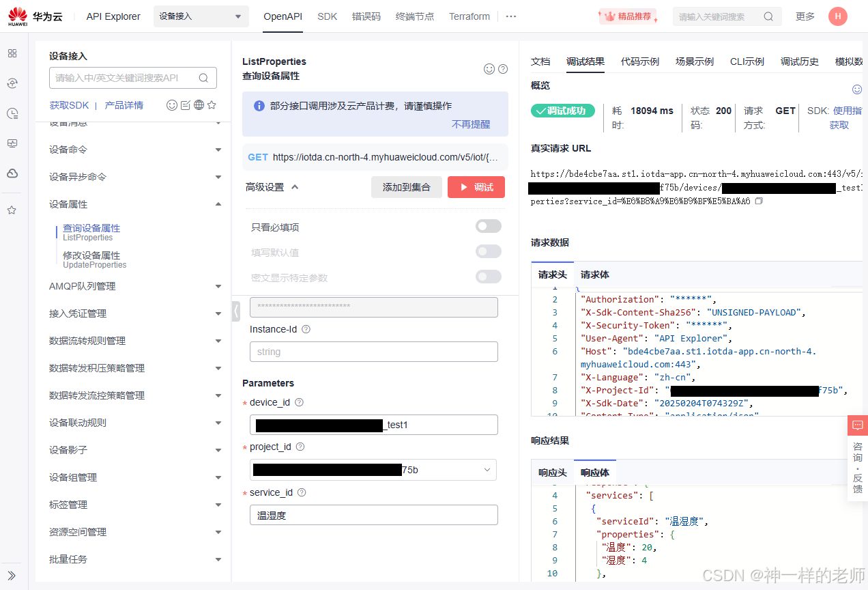Click the star icon beside 产品详情
This screenshot has height=590, width=868.
click(x=212, y=105)
